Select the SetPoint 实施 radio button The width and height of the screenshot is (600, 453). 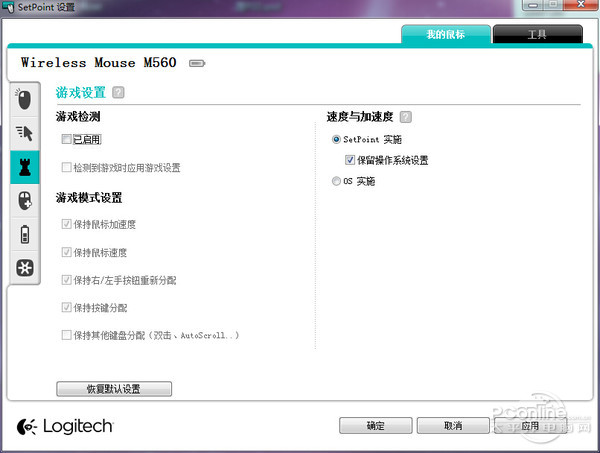coord(336,139)
